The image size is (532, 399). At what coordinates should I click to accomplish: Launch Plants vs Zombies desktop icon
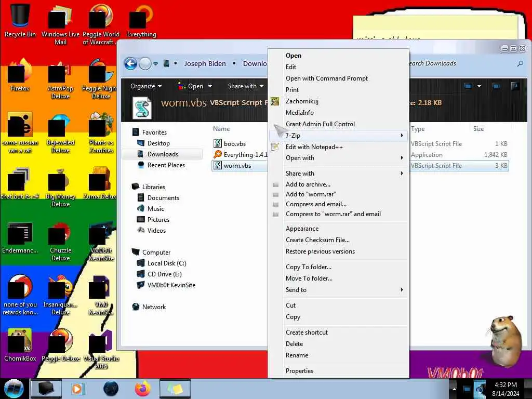click(101, 134)
